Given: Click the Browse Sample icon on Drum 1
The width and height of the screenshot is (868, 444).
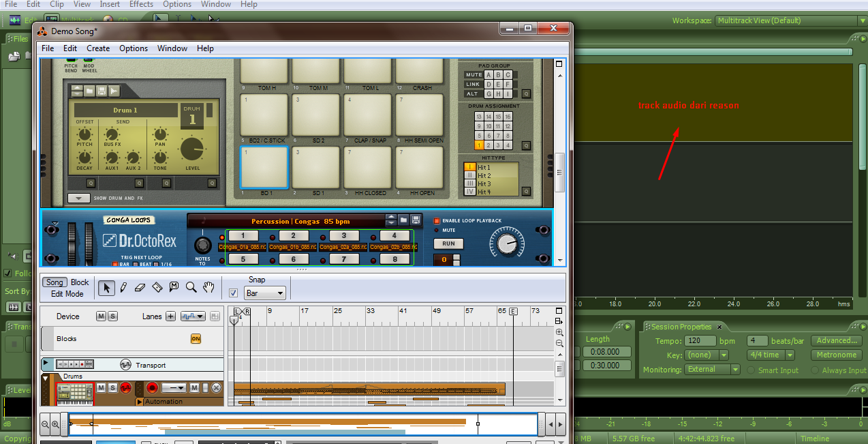Looking at the screenshot, I should coord(114,90).
